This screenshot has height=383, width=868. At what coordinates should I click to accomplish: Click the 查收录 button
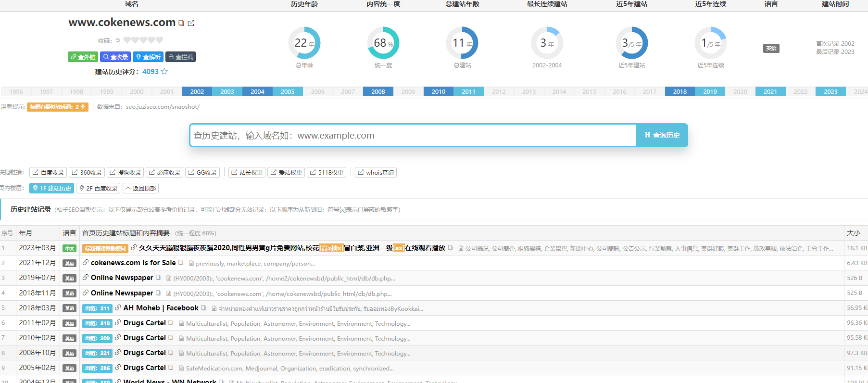(115, 57)
